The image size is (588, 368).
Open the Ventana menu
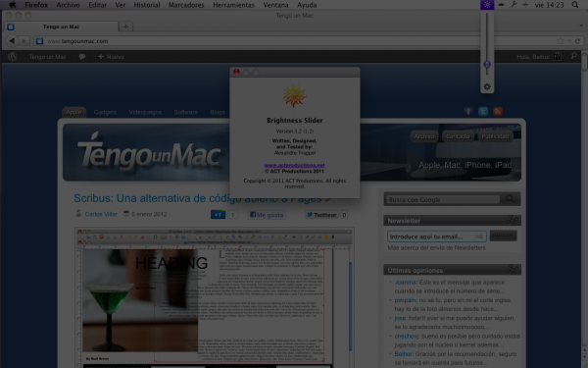tap(275, 5)
